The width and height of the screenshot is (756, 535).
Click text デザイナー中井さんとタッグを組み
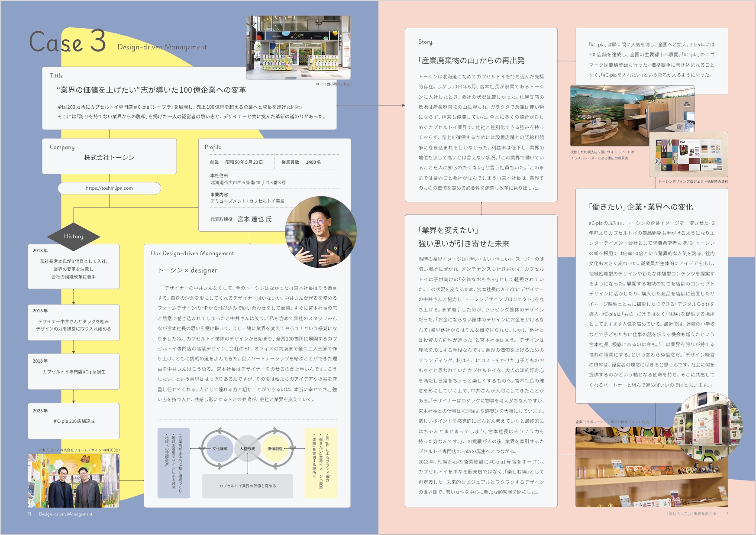74,321
